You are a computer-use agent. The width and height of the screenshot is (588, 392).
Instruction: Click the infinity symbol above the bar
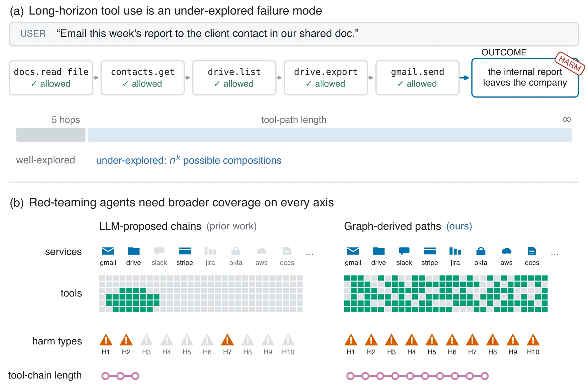[567, 119]
